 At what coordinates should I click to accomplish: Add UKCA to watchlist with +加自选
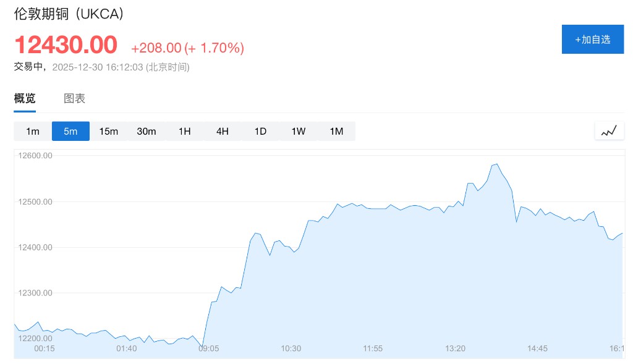(592, 40)
